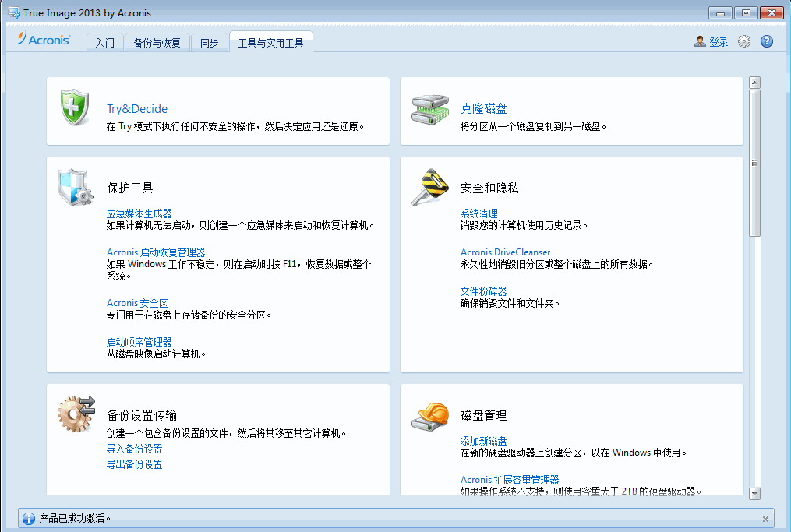Open Acronis DriveCleanser
This screenshot has height=532, width=791.
pyautogui.click(x=506, y=252)
